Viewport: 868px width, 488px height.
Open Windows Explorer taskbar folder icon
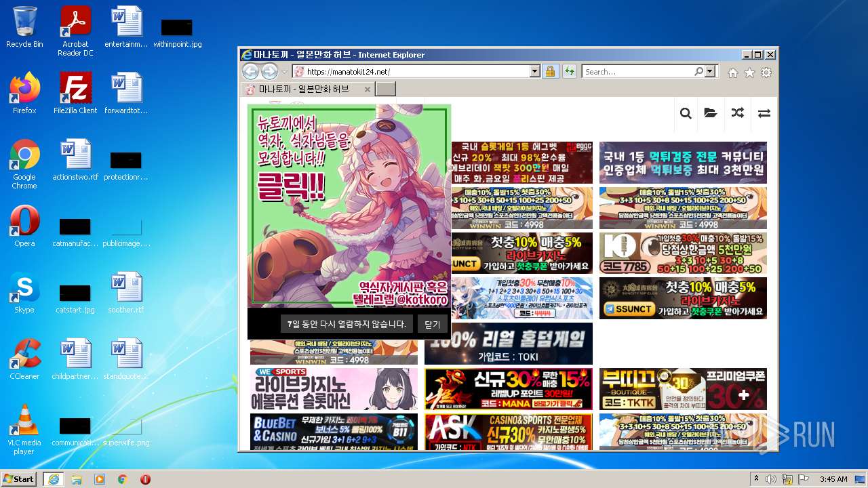(x=77, y=479)
